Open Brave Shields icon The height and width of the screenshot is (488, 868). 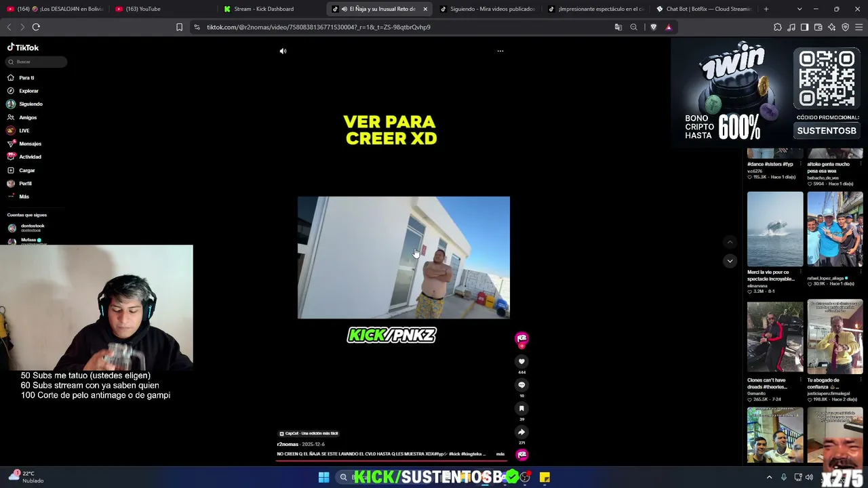(653, 27)
